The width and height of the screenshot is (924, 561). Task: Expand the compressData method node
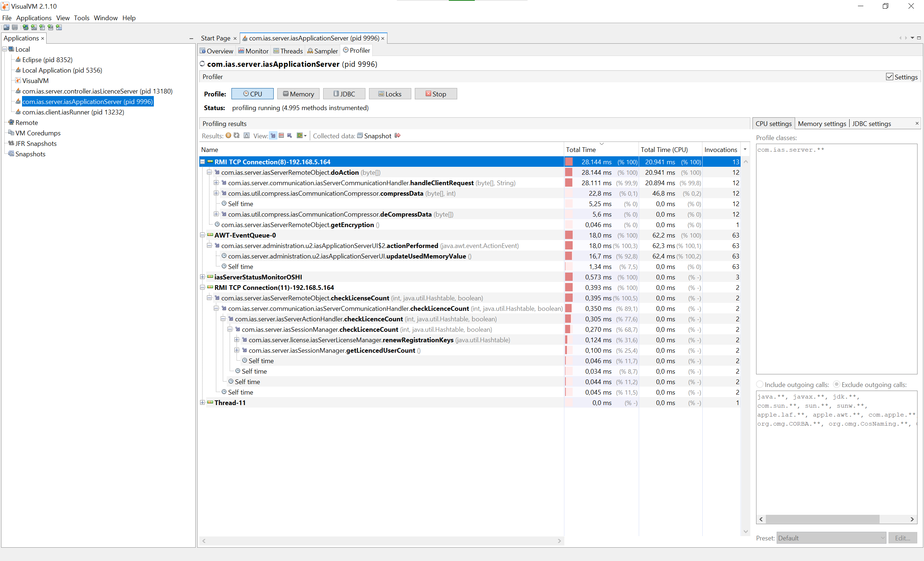point(216,193)
